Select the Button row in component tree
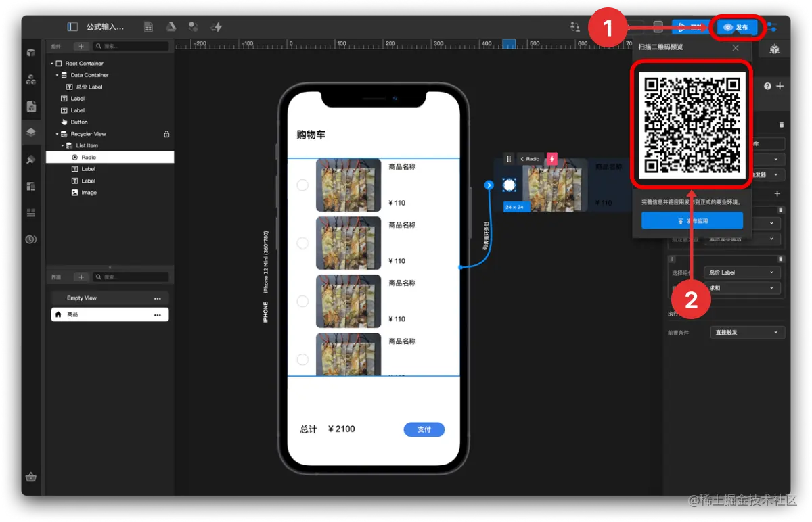 coord(110,122)
